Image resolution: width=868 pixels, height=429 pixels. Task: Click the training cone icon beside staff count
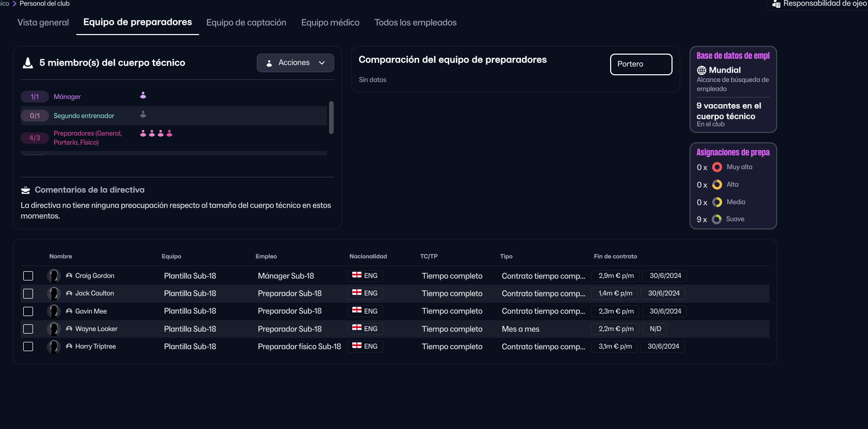[x=28, y=63]
